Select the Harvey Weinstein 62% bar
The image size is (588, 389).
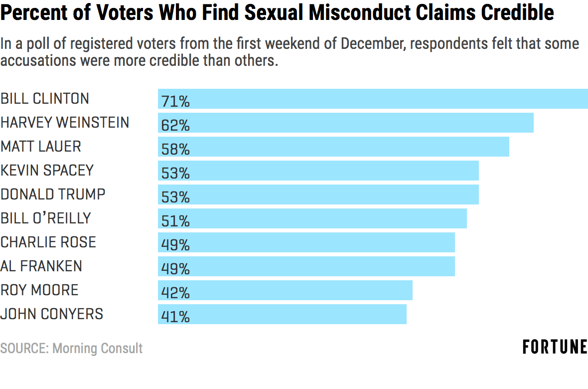(346, 123)
